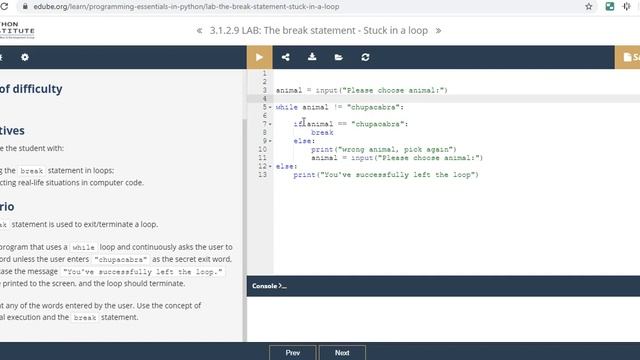Click the share code icon

tap(286, 57)
